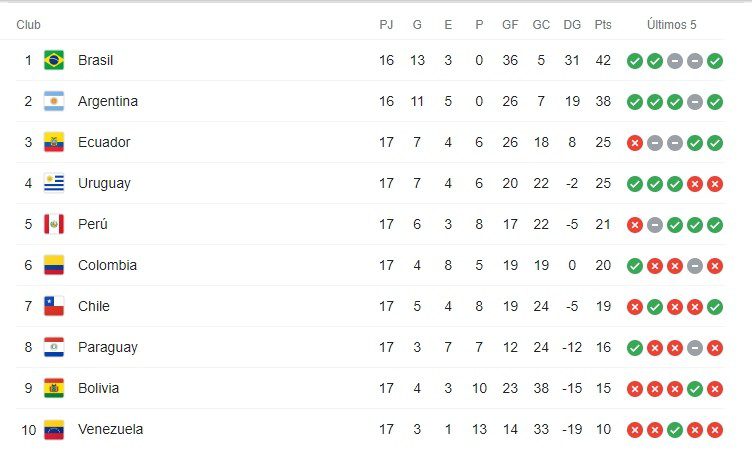
Task: Click the DG column header
Action: click(572, 25)
